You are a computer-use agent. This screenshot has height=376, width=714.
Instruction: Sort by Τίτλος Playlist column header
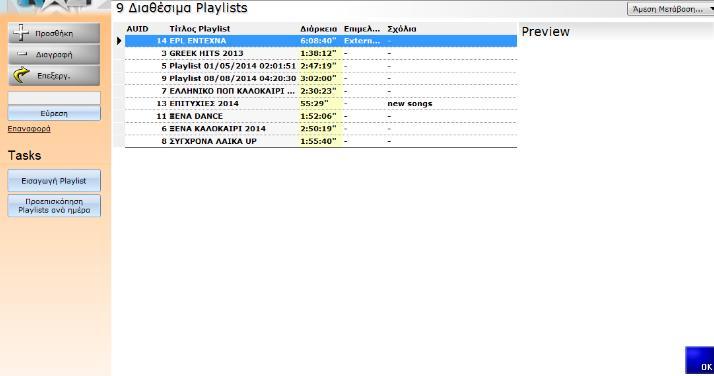199,29
